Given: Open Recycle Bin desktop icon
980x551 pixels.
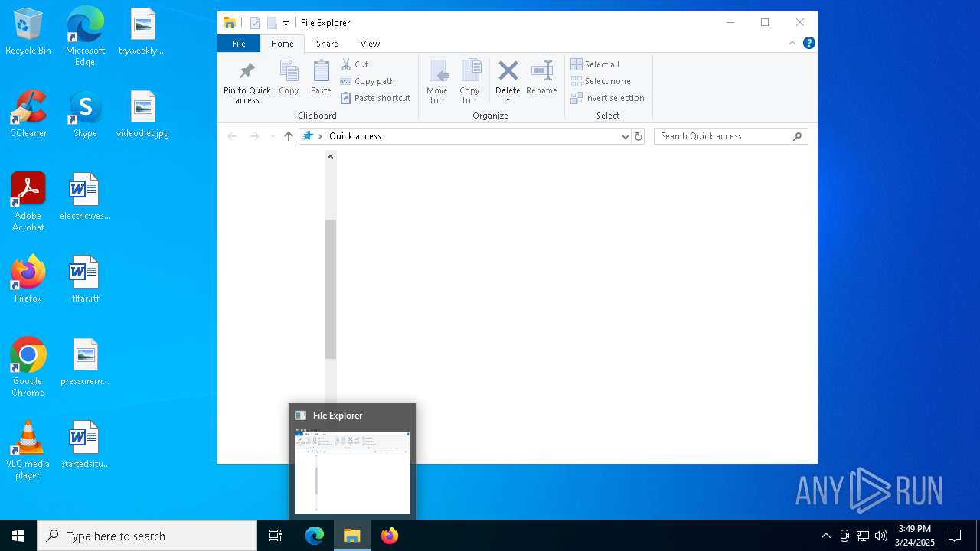Looking at the screenshot, I should (28, 33).
